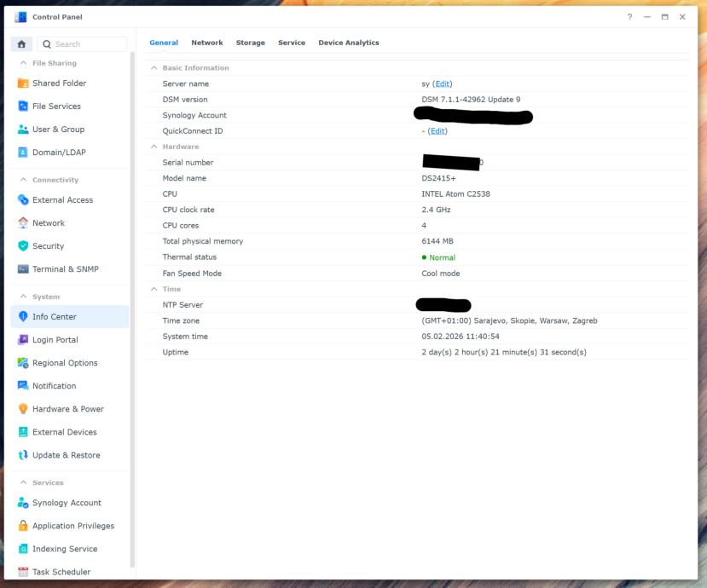This screenshot has width=707, height=588.
Task: Open the Service tab
Action: coord(292,43)
